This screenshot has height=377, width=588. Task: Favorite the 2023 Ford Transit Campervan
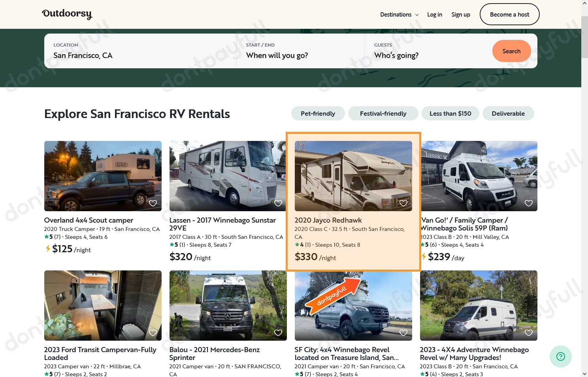[153, 332]
